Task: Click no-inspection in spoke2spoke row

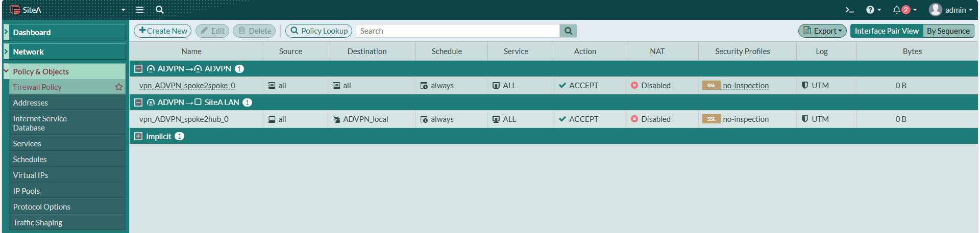Action: pos(746,86)
